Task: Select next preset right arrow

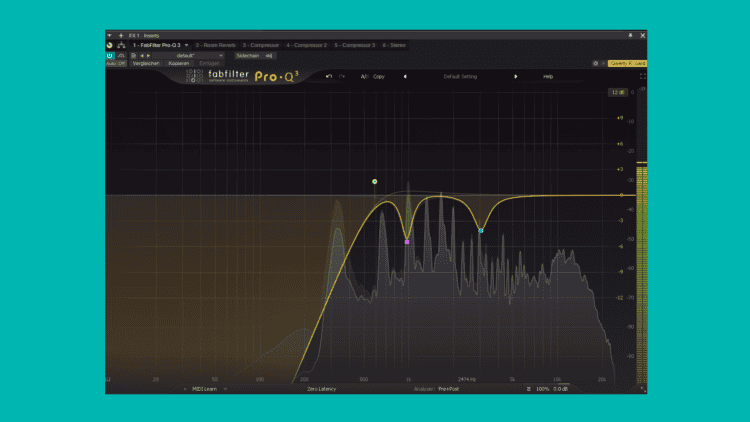Action: click(516, 77)
